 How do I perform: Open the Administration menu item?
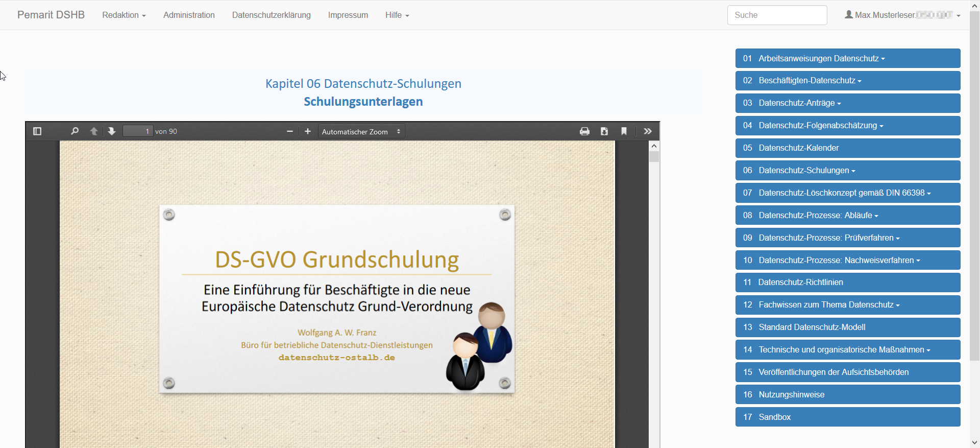[189, 15]
